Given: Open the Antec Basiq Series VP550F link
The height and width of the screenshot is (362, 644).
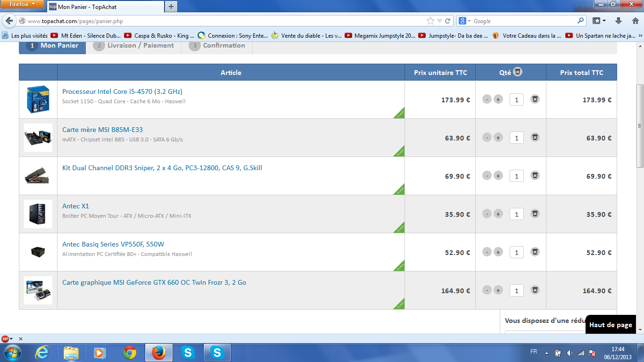Looking at the screenshot, I should [x=113, y=244].
